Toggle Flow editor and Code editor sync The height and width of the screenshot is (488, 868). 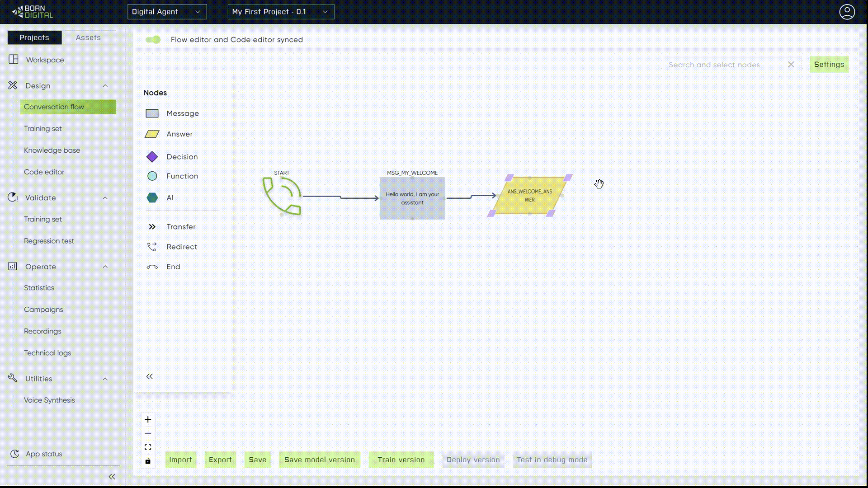pyautogui.click(x=154, y=40)
